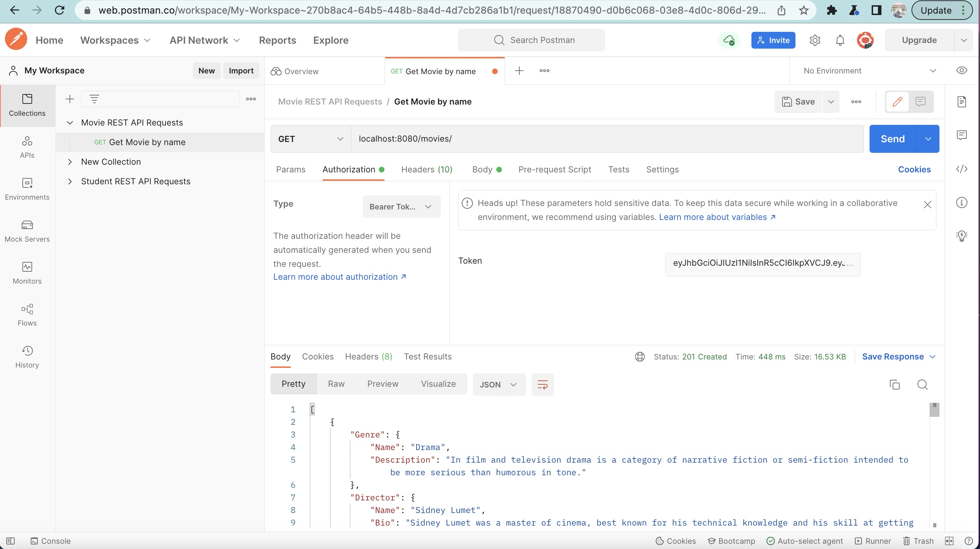Image resolution: width=980 pixels, height=549 pixels.
Task: Open the tab bar more options
Action: pos(544,70)
